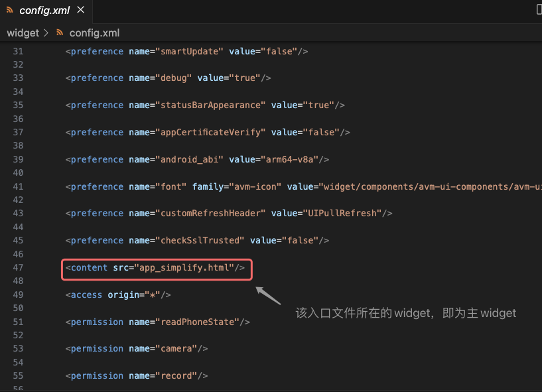Click the split editor icon at top right

[539, 9]
